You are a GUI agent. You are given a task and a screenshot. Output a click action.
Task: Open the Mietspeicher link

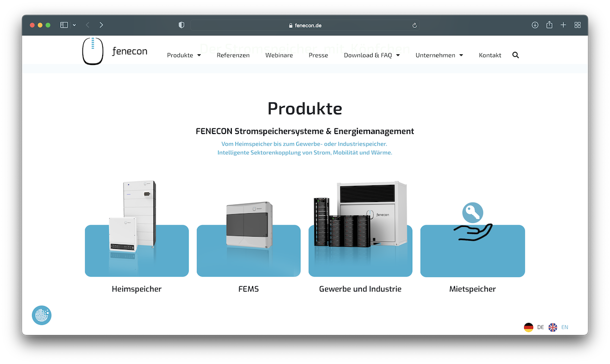point(473,289)
